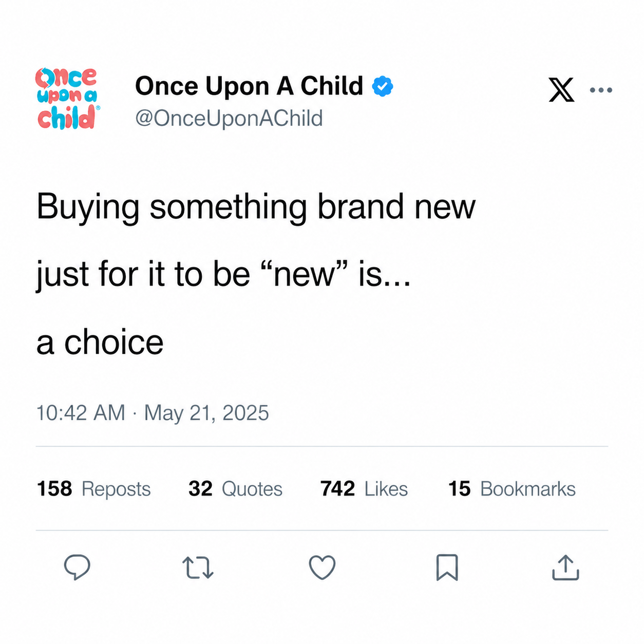
Task: Click the 10:42 AM timestamp
Action: tap(81, 413)
